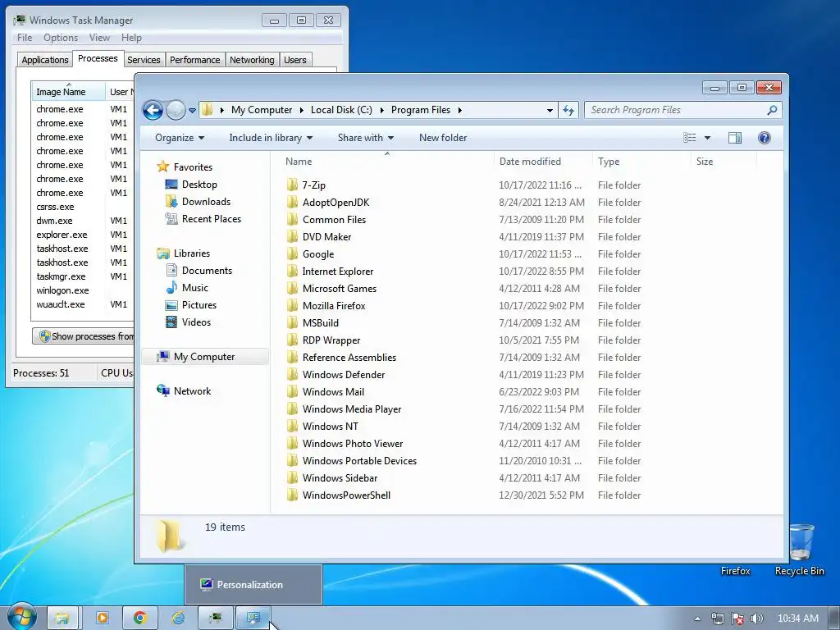Open Task Manager Options menu
This screenshot has width=840, height=630.
pos(61,38)
